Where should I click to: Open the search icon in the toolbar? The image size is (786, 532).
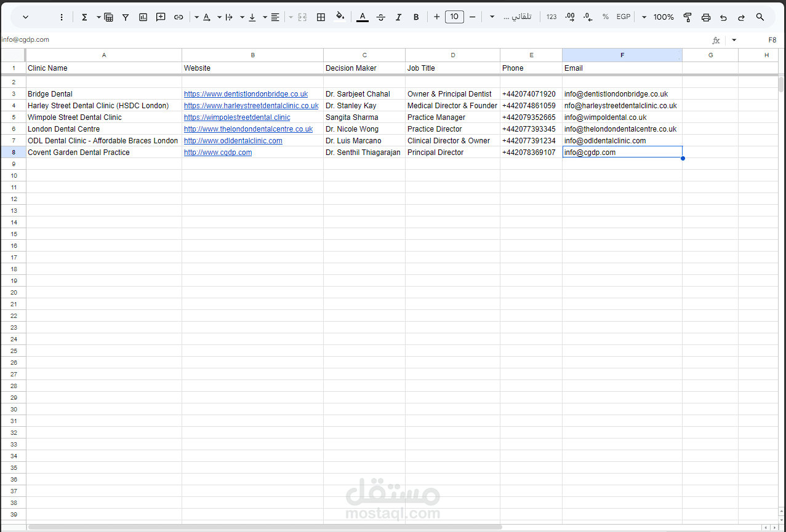pyautogui.click(x=760, y=17)
